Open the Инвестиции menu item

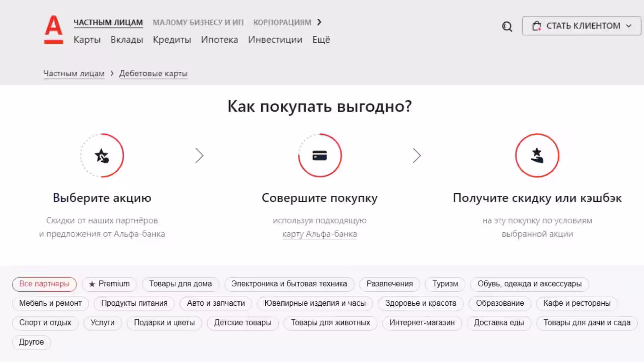275,40
